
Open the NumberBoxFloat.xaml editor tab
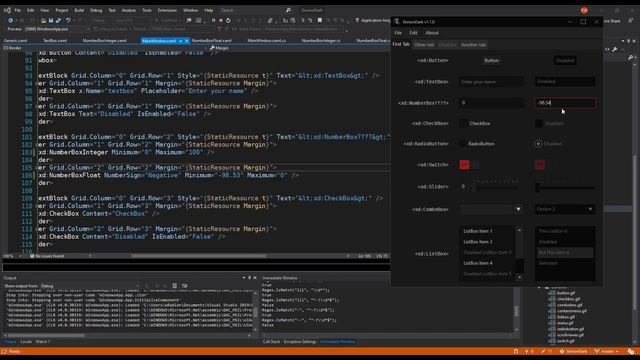211,41
